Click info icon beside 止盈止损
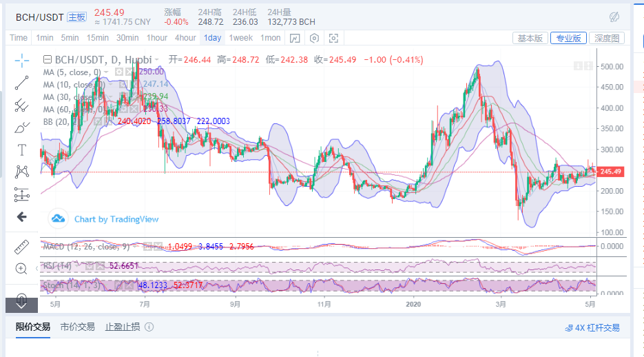This screenshot has width=644, height=357. [149, 327]
